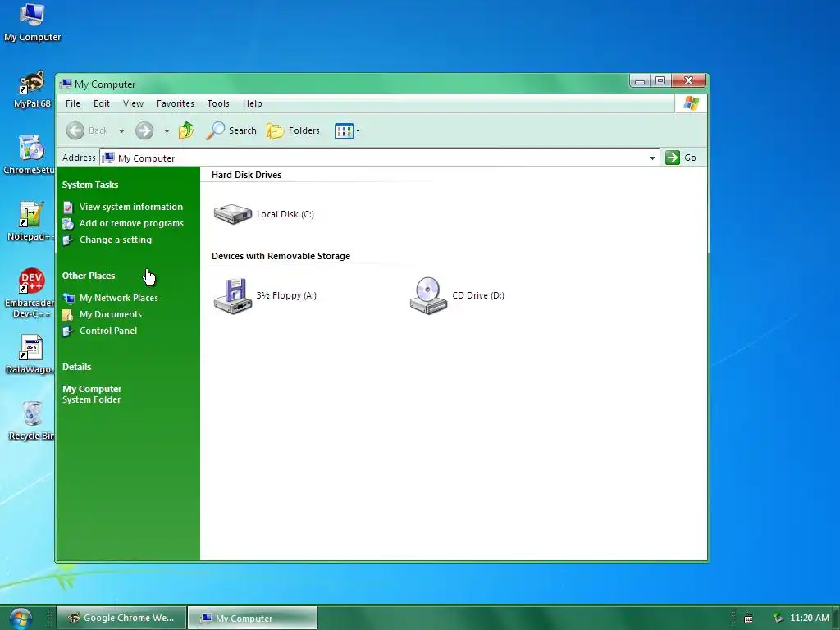
Task: Collapse the Details section header
Action: tap(76, 367)
